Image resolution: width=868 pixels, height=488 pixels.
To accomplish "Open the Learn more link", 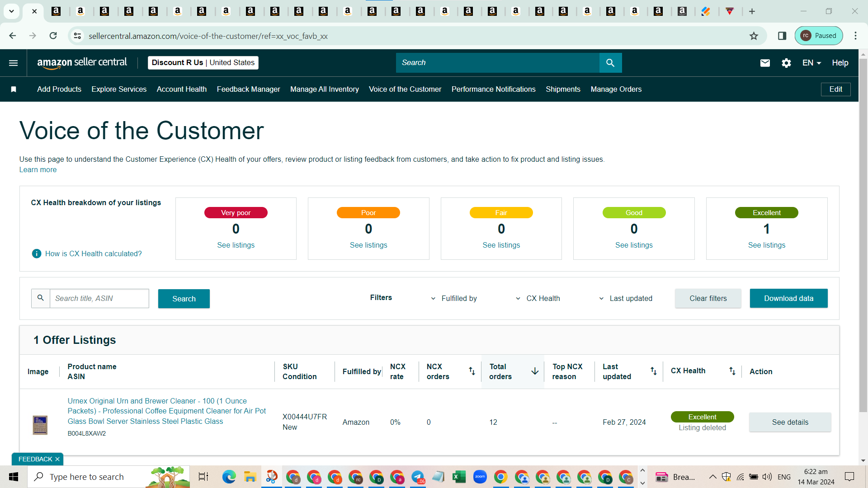I will point(38,169).
